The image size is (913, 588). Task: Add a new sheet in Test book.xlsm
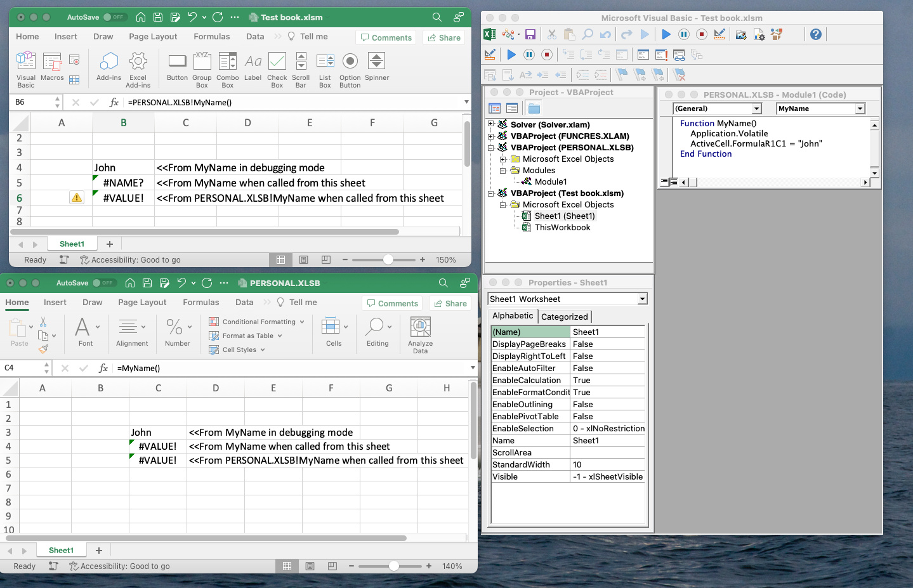tap(110, 244)
